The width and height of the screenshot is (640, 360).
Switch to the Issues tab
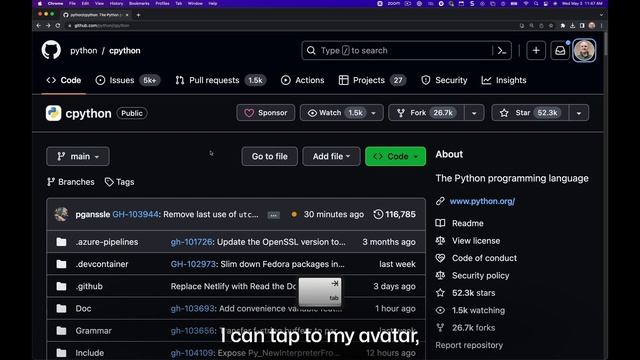(128, 80)
